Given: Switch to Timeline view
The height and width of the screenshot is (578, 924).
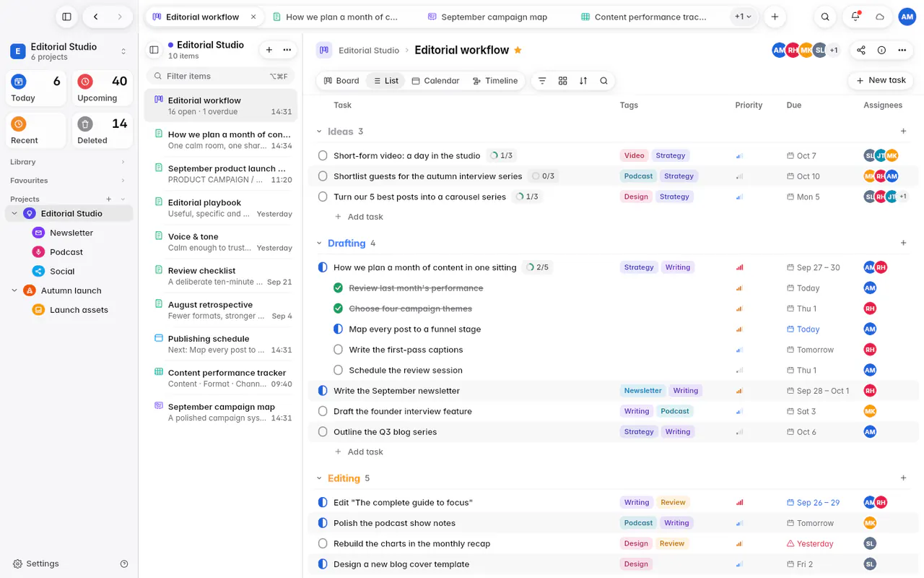Looking at the screenshot, I should pos(495,81).
